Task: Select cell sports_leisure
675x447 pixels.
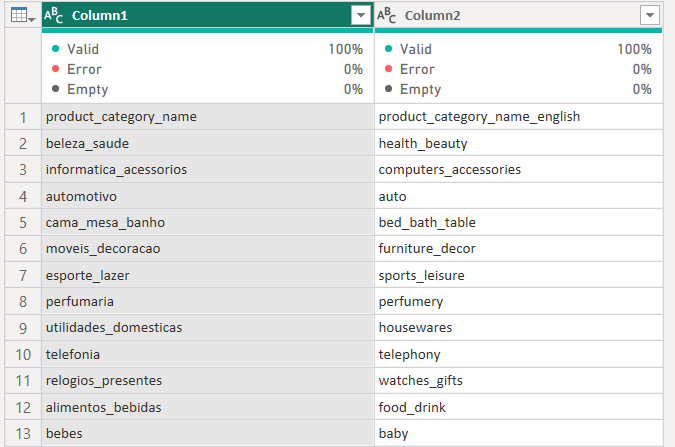Action: (519, 275)
